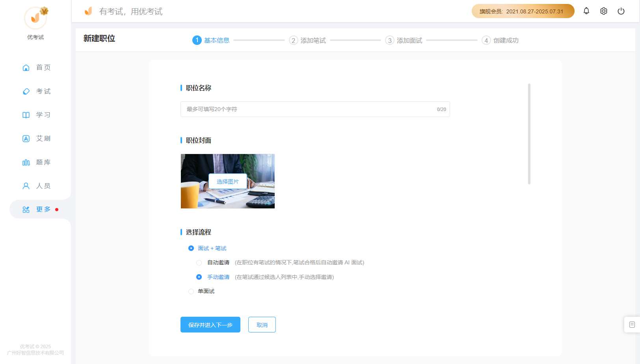The width and height of the screenshot is (640, 364).
Task: Click 有考试，用优考试 slogan text
Action: coord(131,11)
